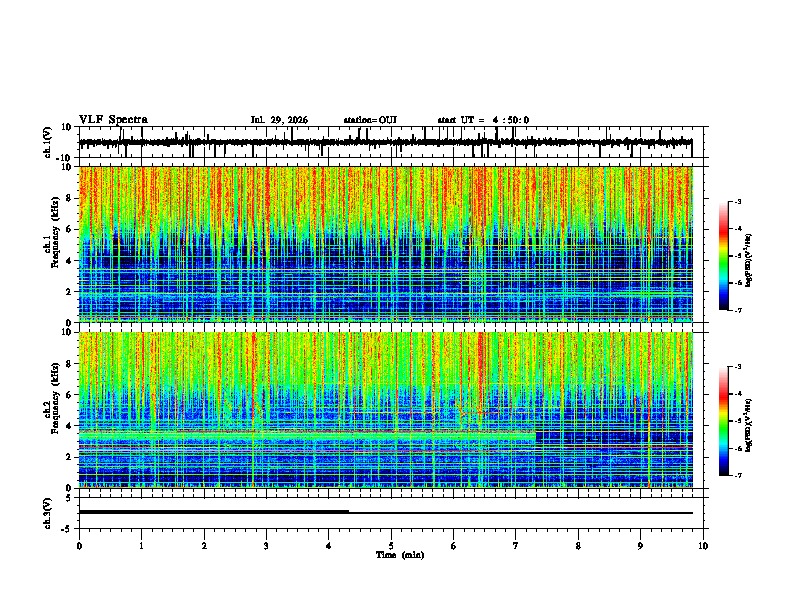Click the time axis tick label "0"

tap(79, 546)
